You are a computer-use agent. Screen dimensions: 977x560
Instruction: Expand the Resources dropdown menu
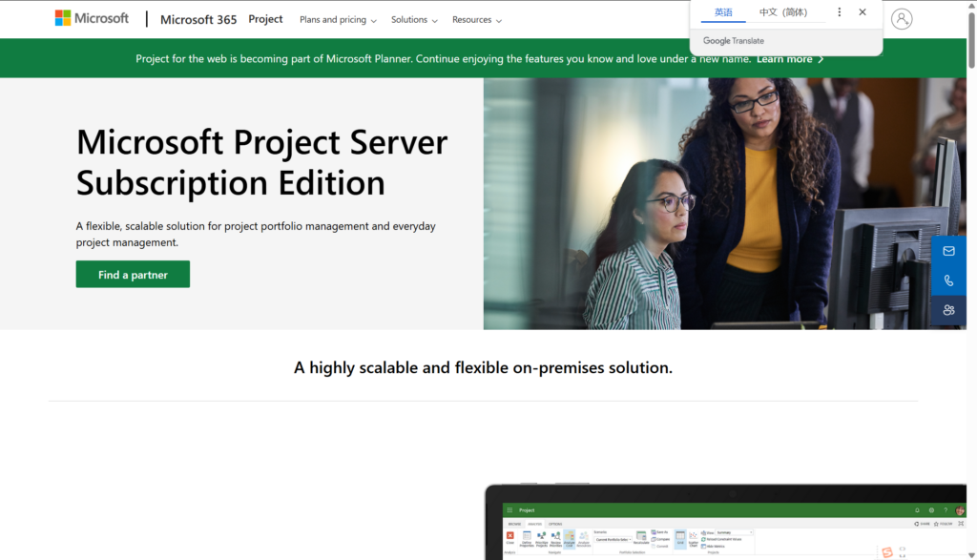click(477, 20)
